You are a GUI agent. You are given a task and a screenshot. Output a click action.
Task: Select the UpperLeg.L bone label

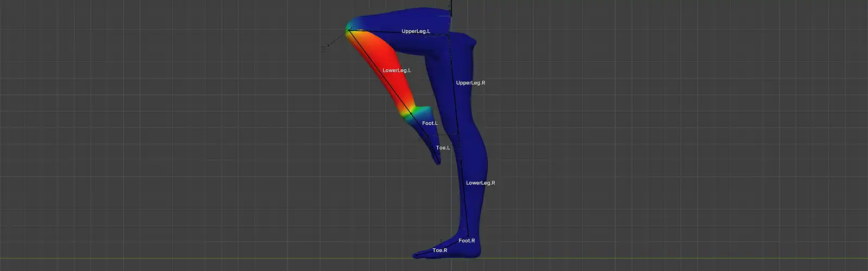(416, 31)
